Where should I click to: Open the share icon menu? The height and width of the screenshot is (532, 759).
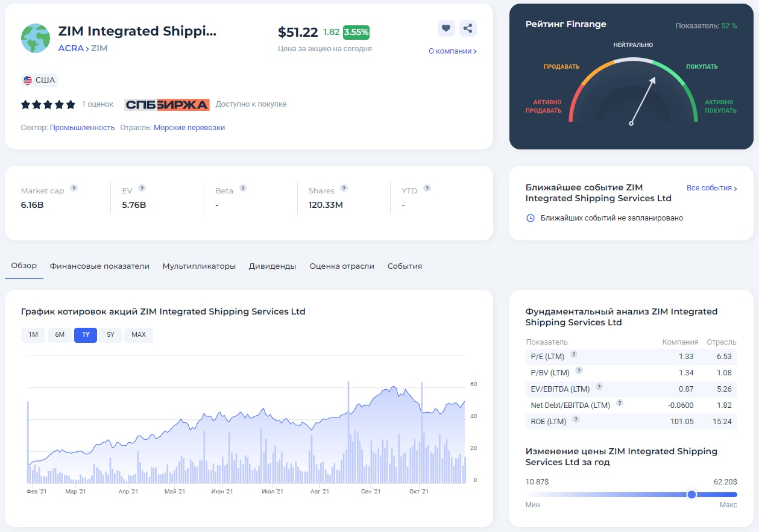468,28
